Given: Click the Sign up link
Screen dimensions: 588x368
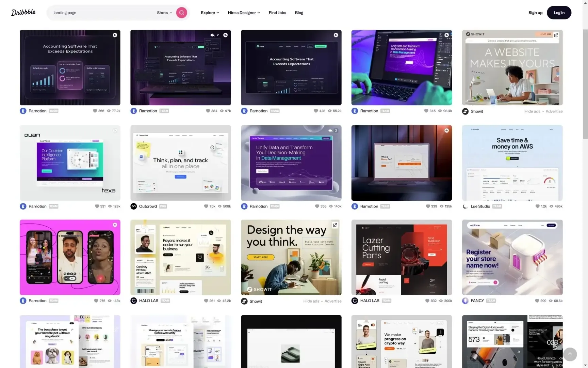Looking at the screenshot, I should pos(535,13).
